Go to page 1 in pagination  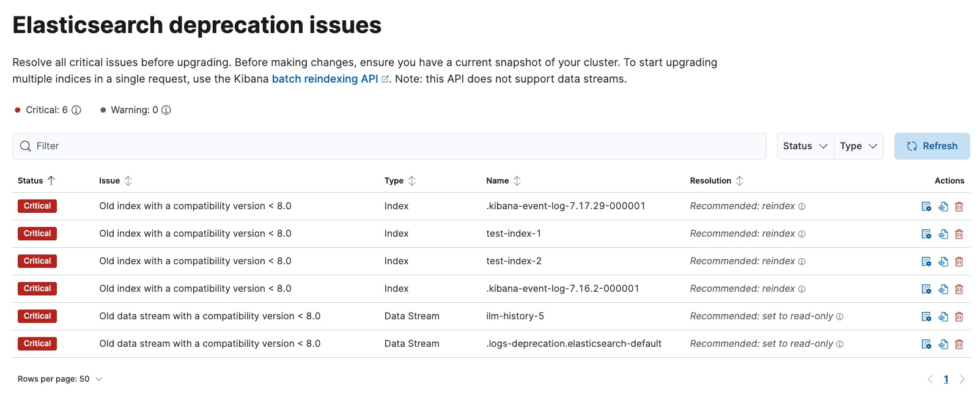click(946, 379)
